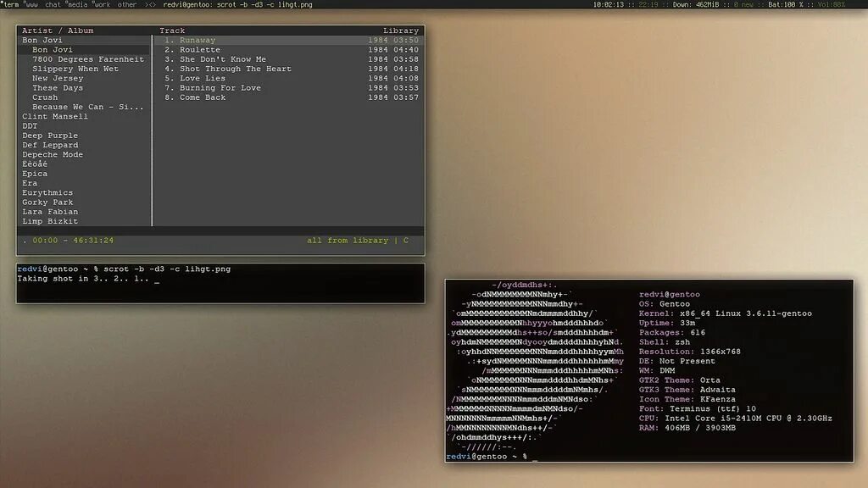
Task: Select track 2. Roulette
Action: [288, 49]
